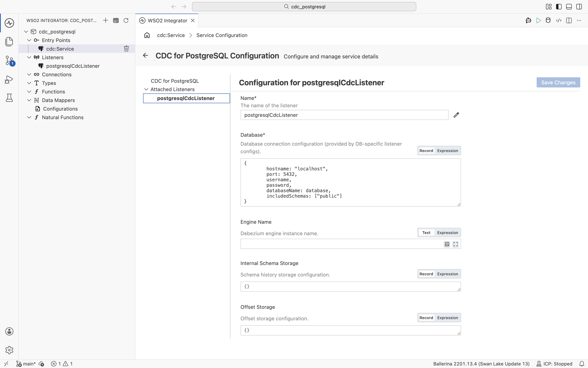The image size is (588, 368).
Task: Collapse Functions tree section
Action: (29, 92)
